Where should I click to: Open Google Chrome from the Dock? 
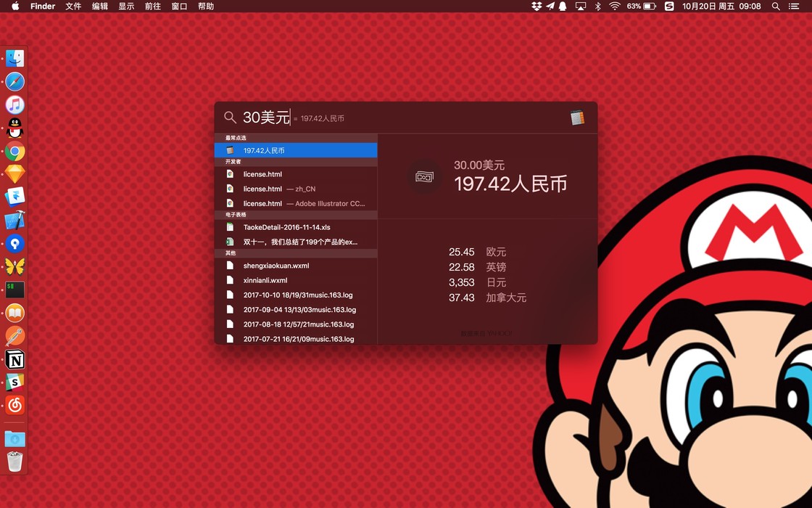14,152
